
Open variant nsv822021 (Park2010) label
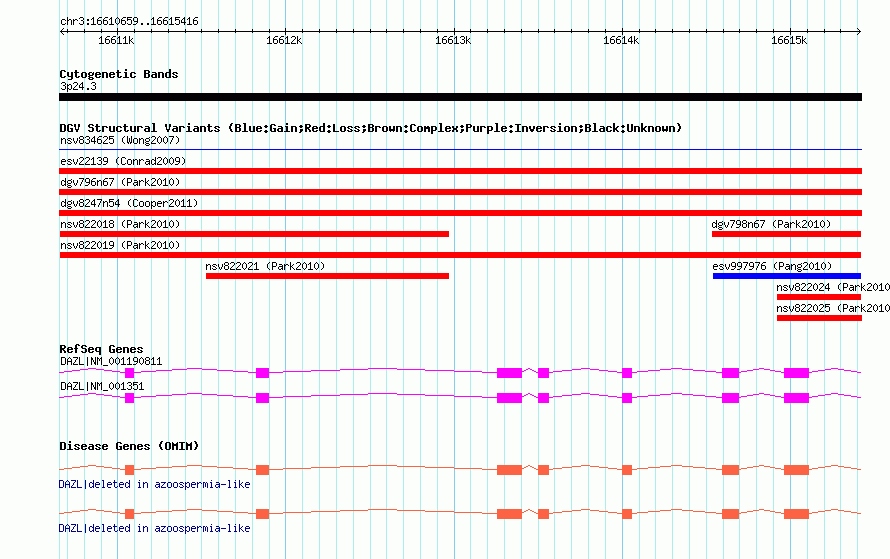[x=265, y=266]
